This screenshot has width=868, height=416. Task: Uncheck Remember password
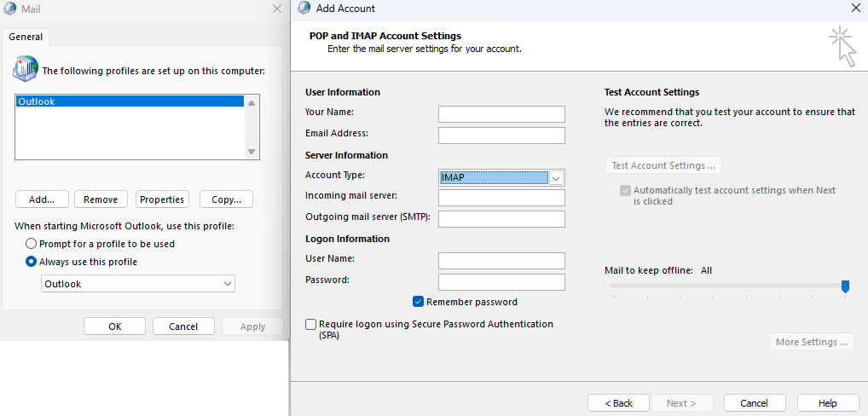(418, 302)
